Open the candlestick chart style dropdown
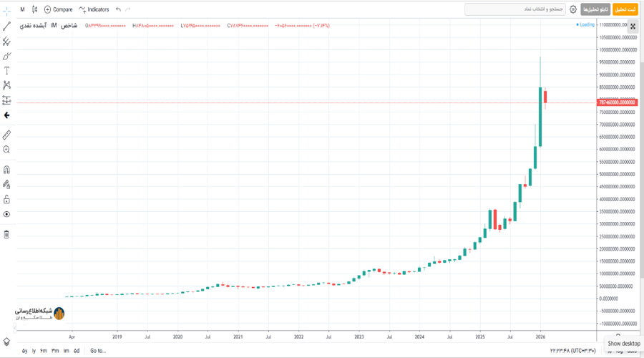644x358 pixels. click(x=34, y=9)
